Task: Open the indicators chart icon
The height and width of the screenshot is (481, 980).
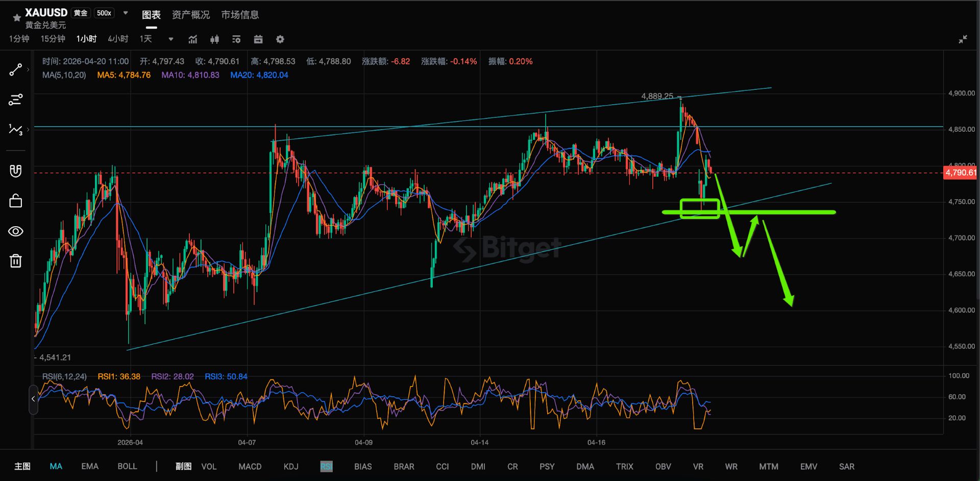Action: (x=193, y=39)
